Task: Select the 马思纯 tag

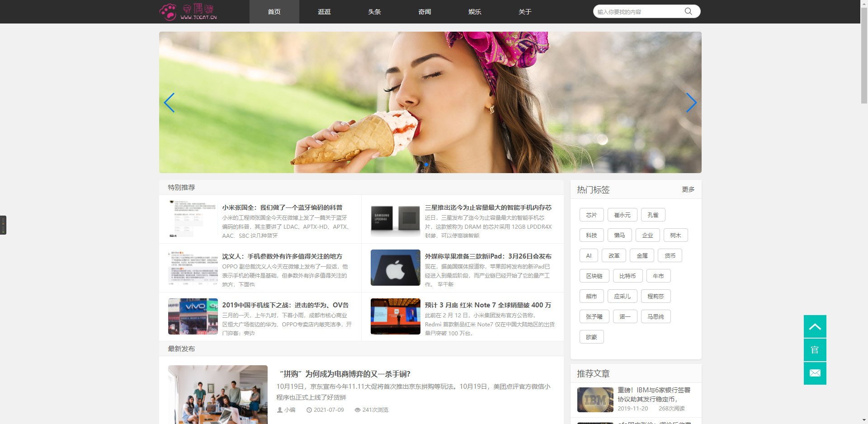Action: tap(656, 316)
